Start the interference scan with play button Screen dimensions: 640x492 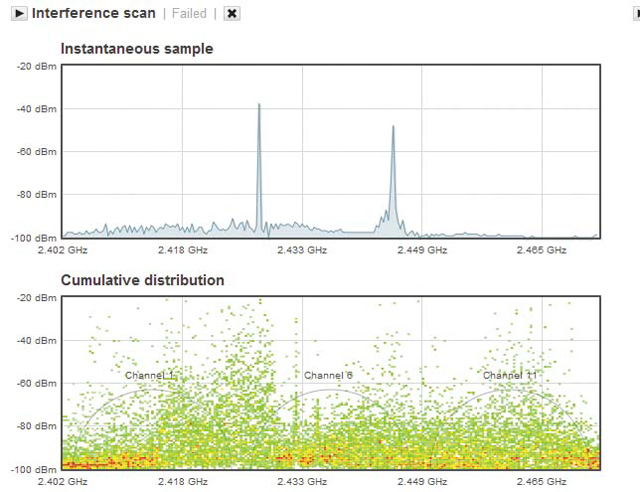point(19,13)
